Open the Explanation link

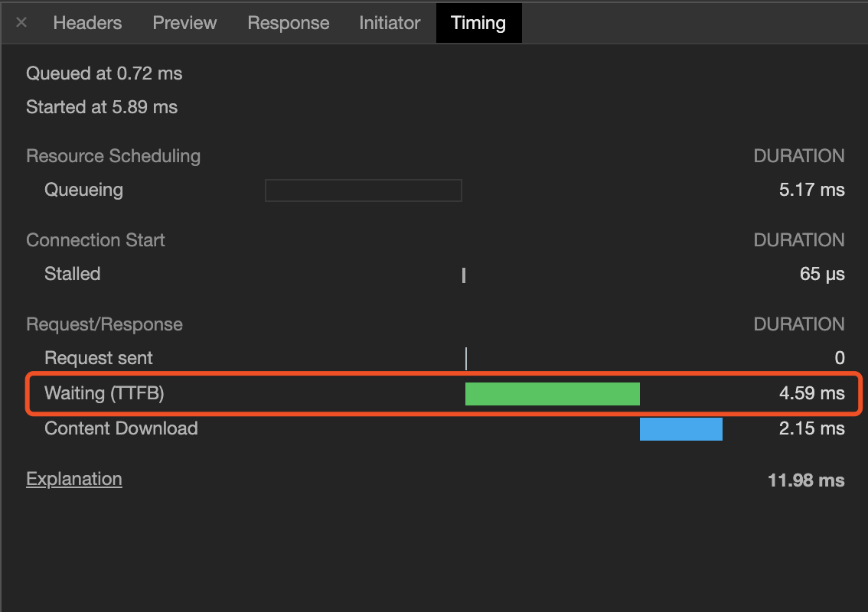tap(74, 479)
